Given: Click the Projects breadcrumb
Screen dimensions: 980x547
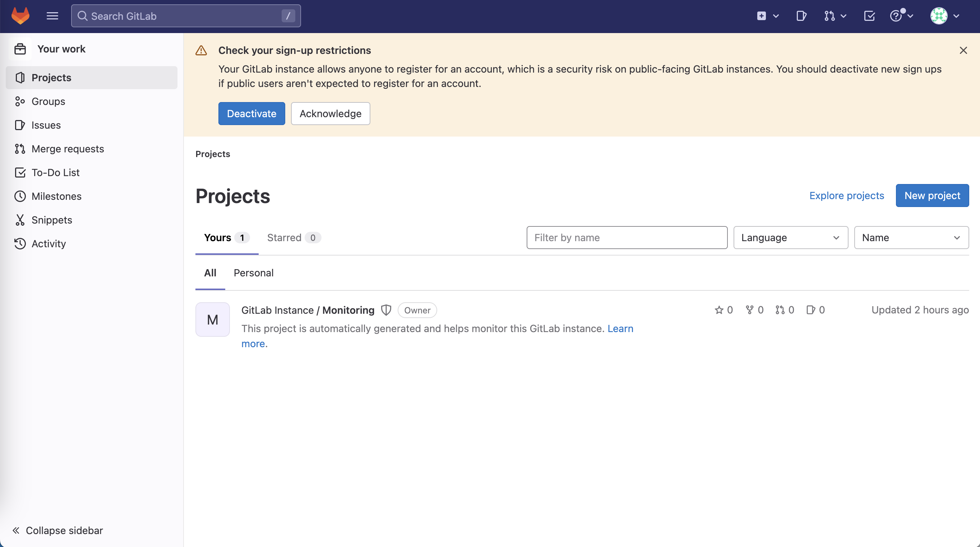Looking at the screenshot, I should 213,154.
